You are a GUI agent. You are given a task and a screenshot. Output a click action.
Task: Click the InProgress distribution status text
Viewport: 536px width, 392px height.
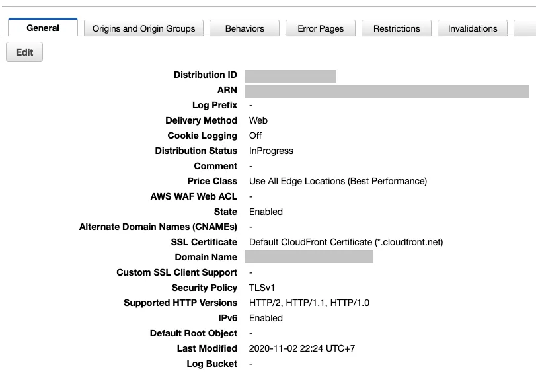[271, 151]
